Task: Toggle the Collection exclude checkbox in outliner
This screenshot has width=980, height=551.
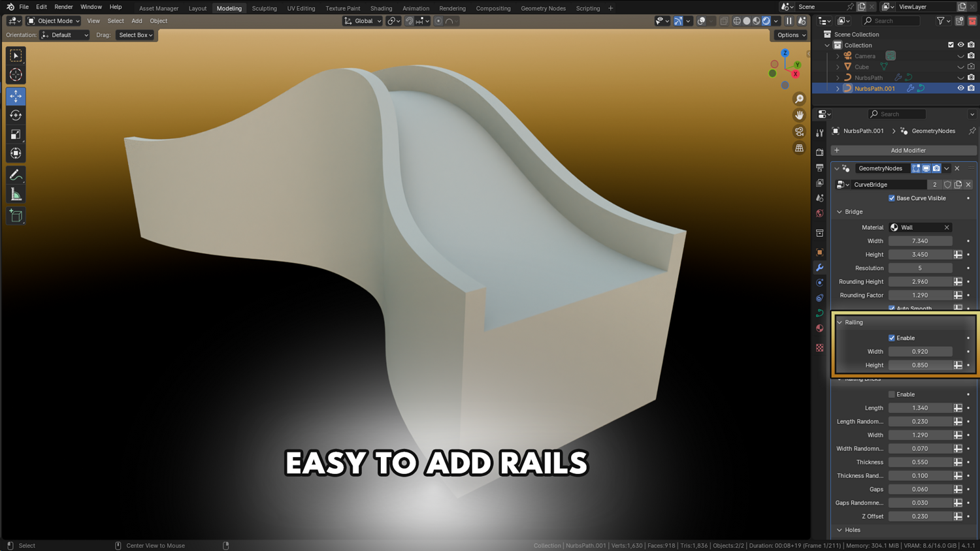Action: tap(951, 45)
